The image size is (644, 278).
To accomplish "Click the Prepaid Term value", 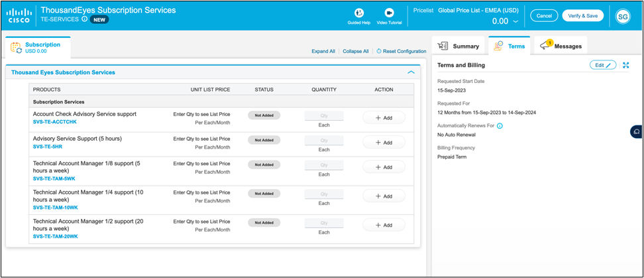I will 452,157.
